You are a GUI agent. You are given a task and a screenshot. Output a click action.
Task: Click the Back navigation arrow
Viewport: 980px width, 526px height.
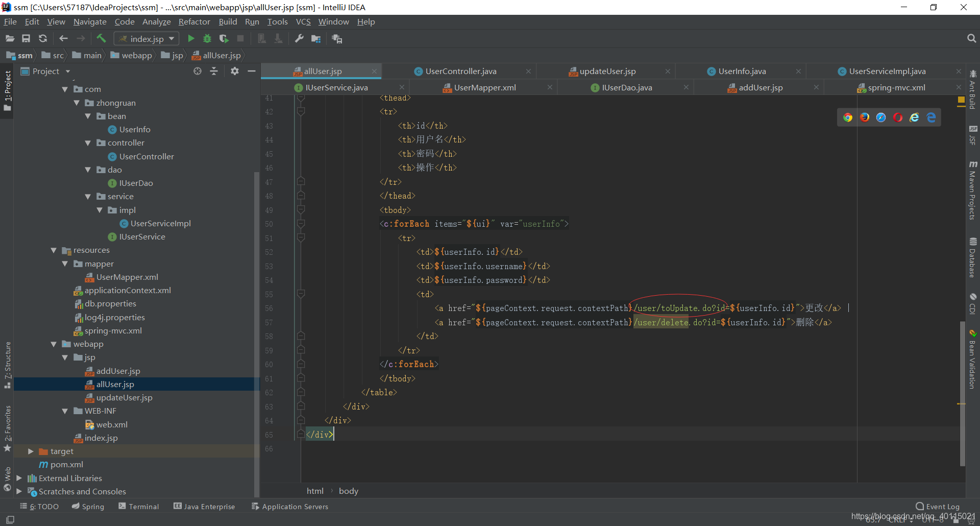click(x=63, y=39)
